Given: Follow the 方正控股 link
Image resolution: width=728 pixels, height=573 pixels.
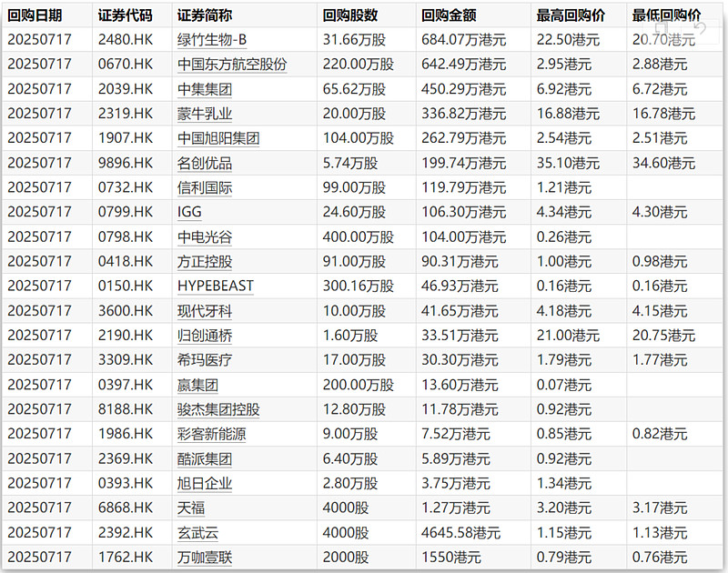Looking at the screenshot, I should [x=205, y=262].
